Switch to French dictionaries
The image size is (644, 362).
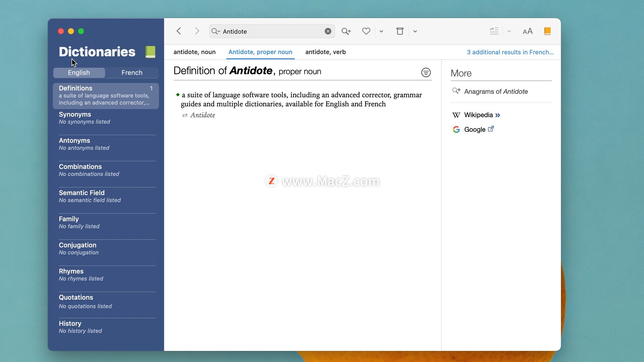[x=132, y=73]
